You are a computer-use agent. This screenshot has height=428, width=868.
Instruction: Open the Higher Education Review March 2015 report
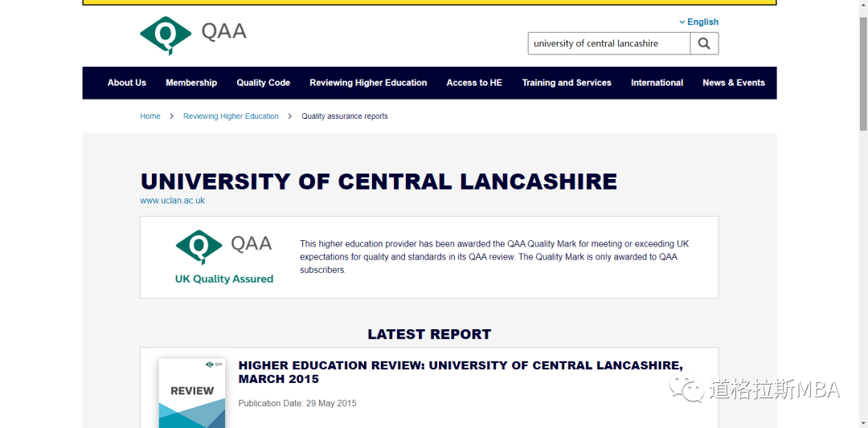[461, 372]
